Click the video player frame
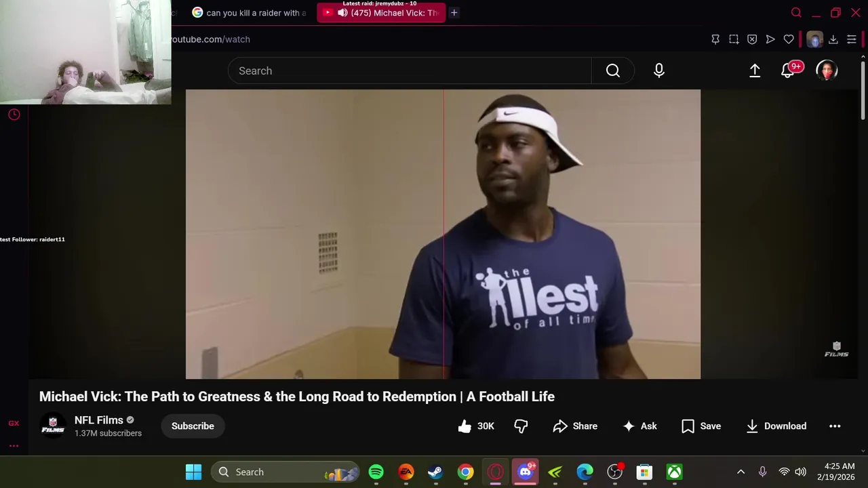 tap(443, 234)
